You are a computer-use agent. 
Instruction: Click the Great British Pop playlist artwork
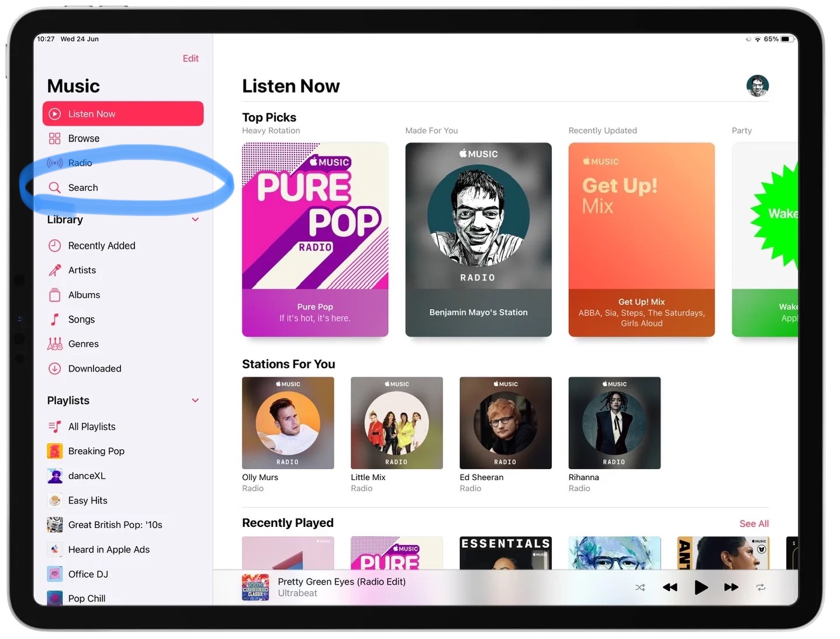[54, 525]
